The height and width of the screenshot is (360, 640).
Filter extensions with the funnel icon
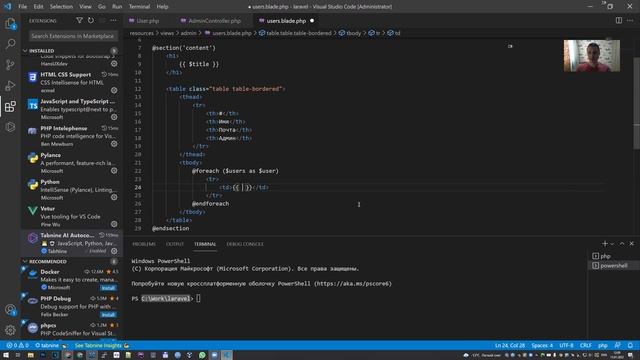79,20
